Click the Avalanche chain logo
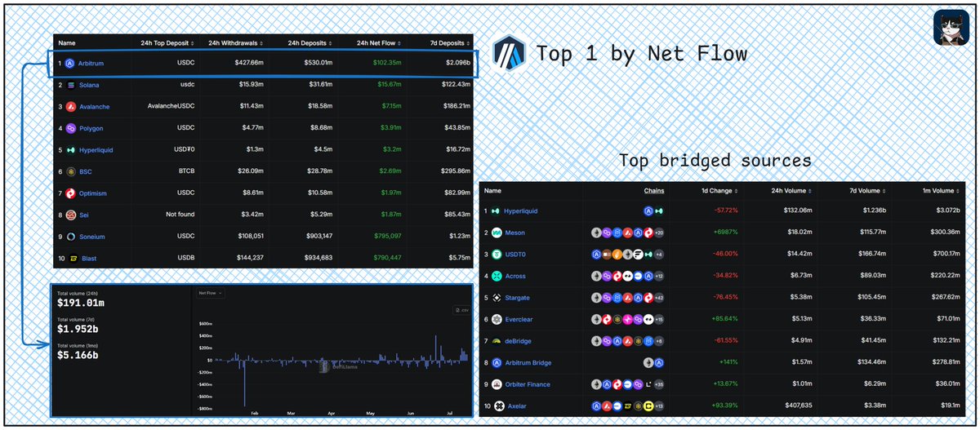 70,107
